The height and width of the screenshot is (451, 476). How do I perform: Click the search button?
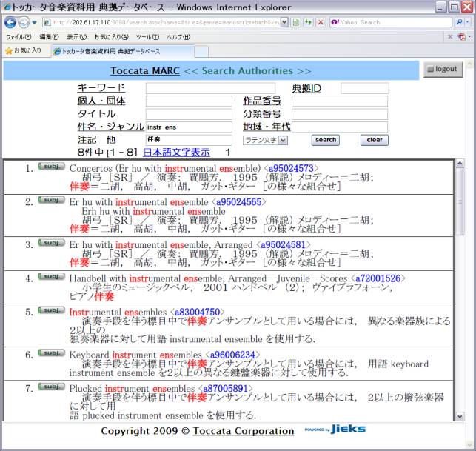(x=326, y=140)
